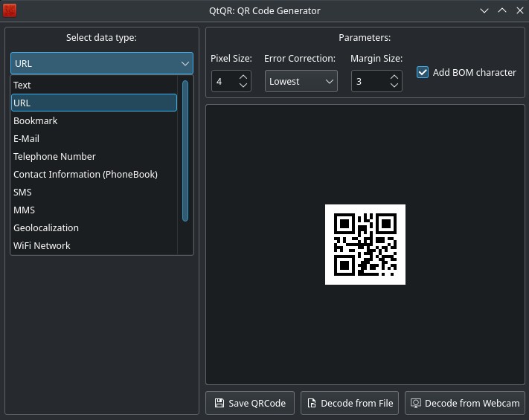Increase Pixel Size with up arrow
This screenshot has width=529, height=420.
[243, 77]
